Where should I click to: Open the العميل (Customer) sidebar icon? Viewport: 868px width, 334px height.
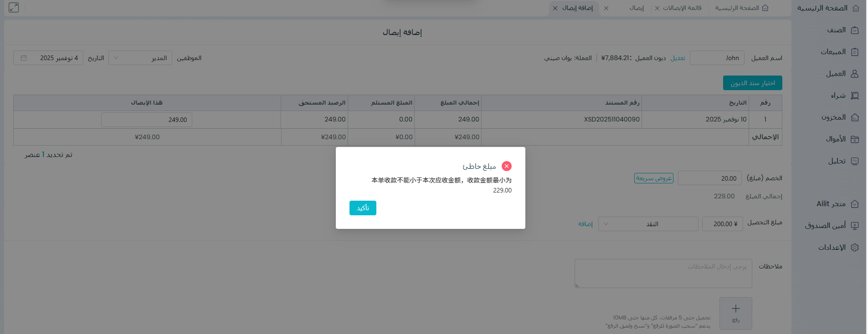pyautogui.click(x=855, y=74)
